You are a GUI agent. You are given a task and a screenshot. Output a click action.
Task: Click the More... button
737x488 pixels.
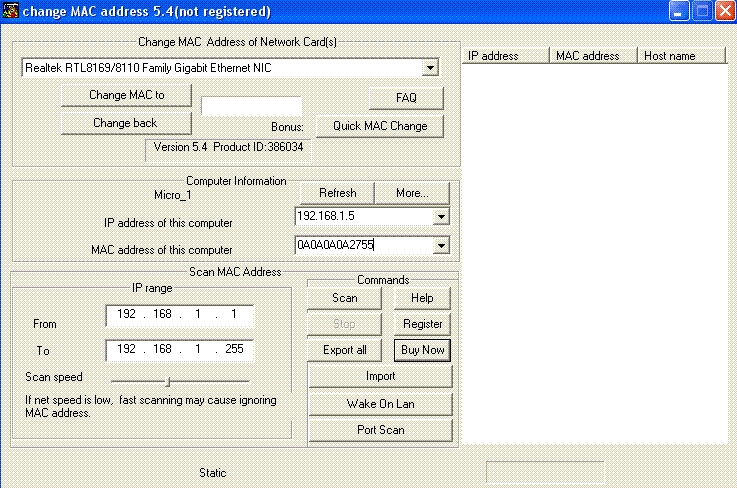(412, 193)
